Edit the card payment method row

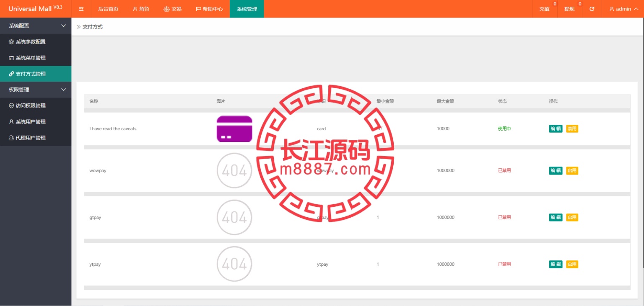(x=556, y=129)
